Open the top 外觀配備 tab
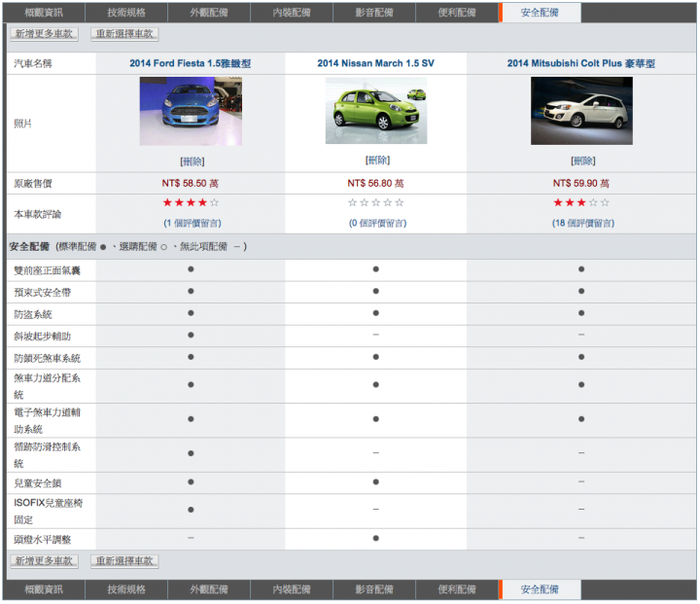Viewport: 700px width, 604px height. coord(209,13)
